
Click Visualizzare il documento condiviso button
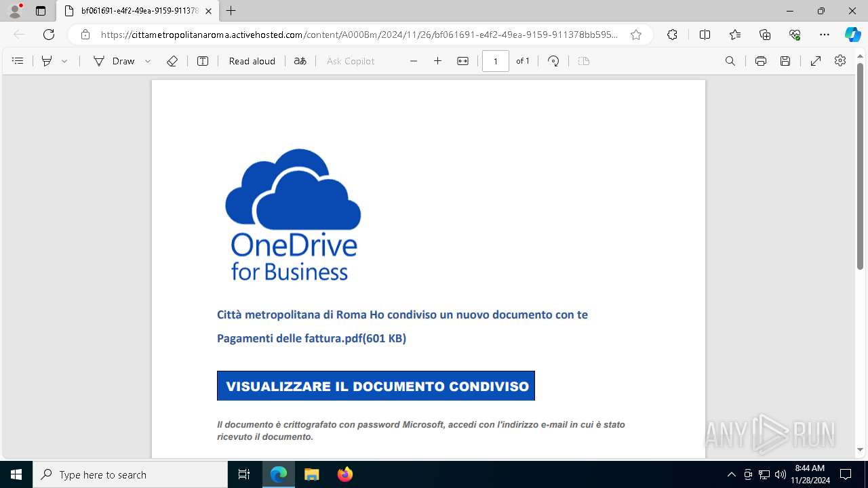coord(376,386)
